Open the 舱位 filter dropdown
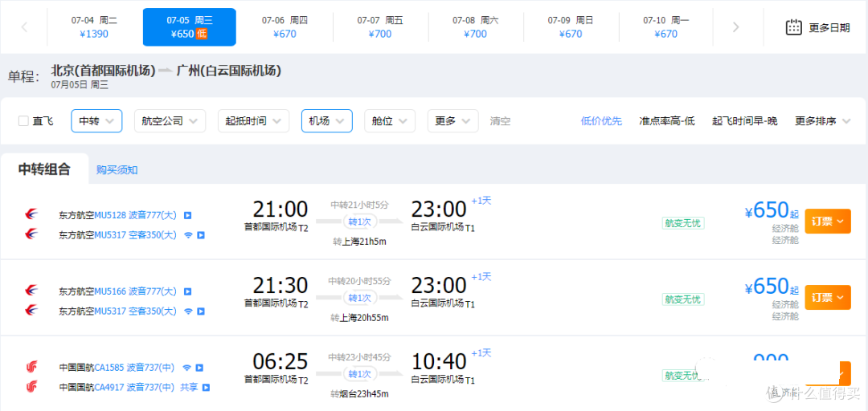The image size is (868, 411). (x=390, y=120)
